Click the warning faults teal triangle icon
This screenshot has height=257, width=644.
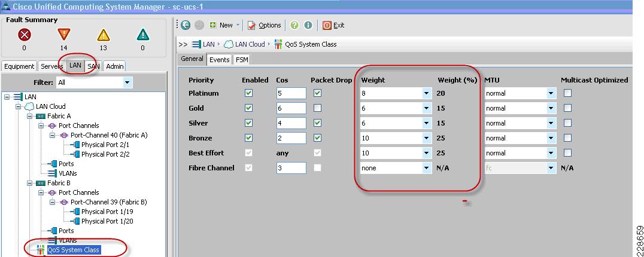coord(142,35)
